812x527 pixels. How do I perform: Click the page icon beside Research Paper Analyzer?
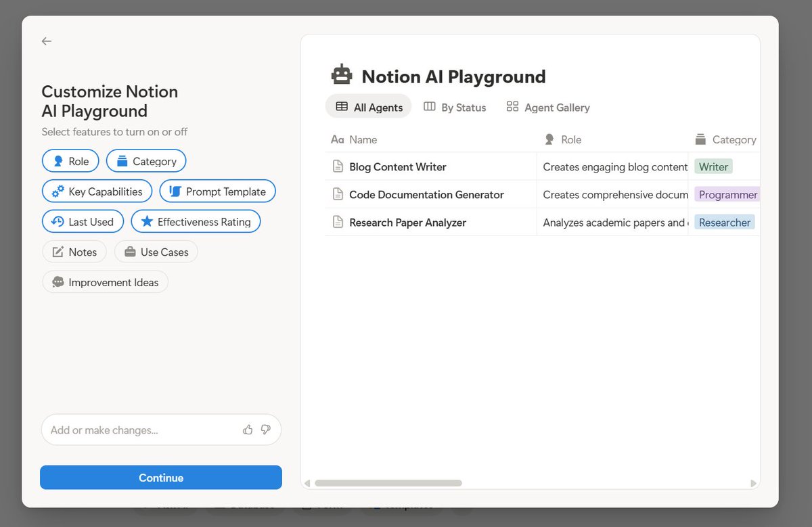(x=338, y=222)
